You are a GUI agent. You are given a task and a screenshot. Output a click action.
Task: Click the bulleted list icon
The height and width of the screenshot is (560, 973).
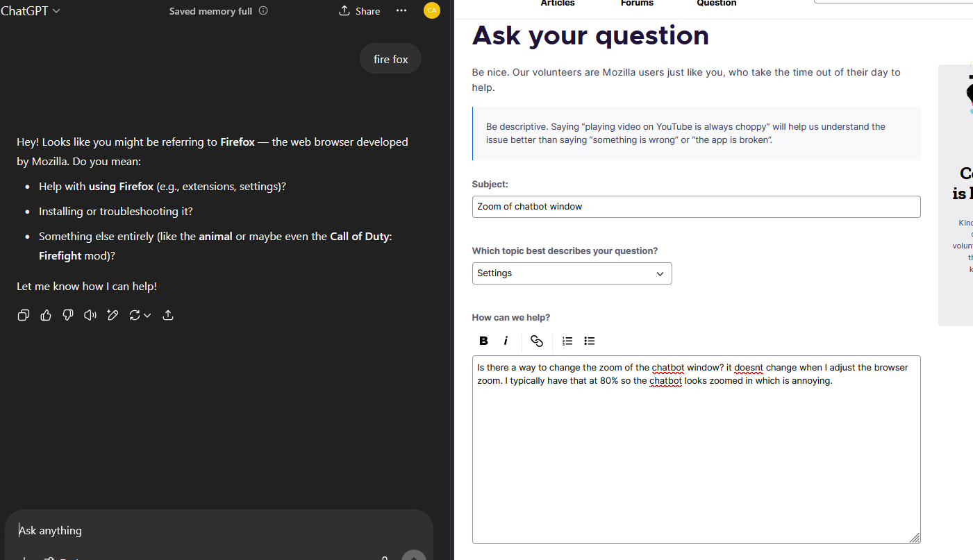tap(590, 341)
